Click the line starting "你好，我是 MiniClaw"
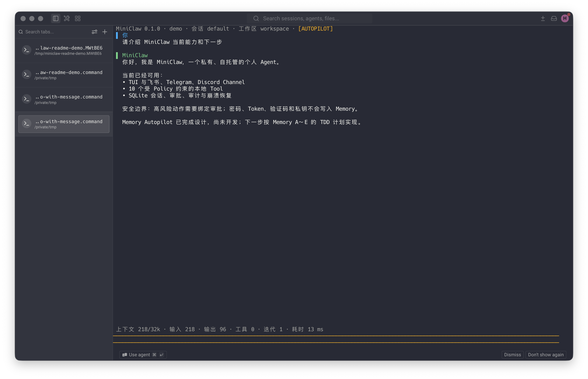This screenshot has width=588, height=379. tap(202, 62)
